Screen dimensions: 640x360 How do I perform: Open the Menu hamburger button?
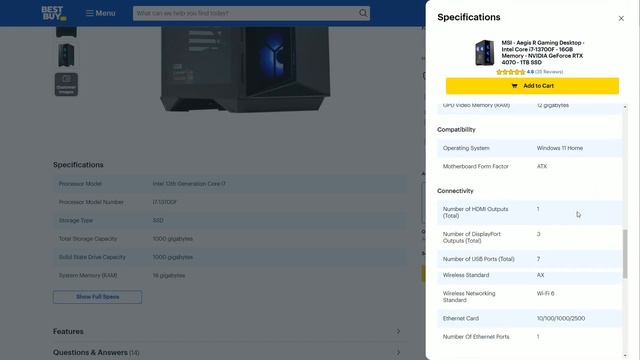point(100,13)
